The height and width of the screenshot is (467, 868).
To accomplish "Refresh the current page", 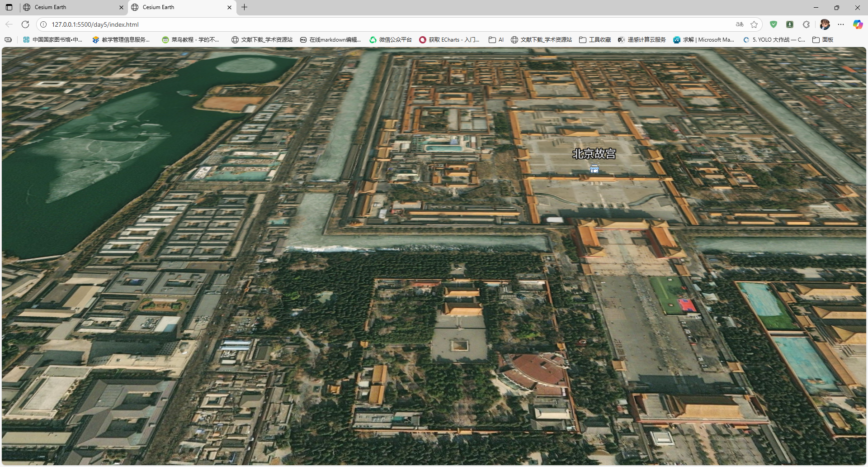I will [25, 24].
